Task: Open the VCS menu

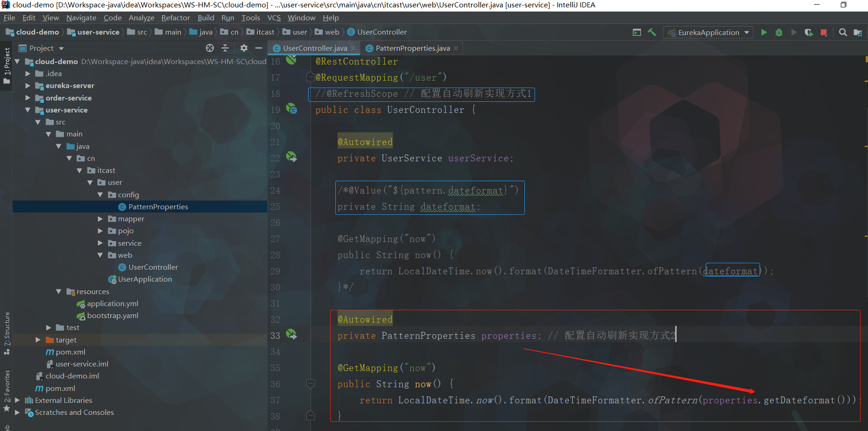Action: [x=274, y=18]
